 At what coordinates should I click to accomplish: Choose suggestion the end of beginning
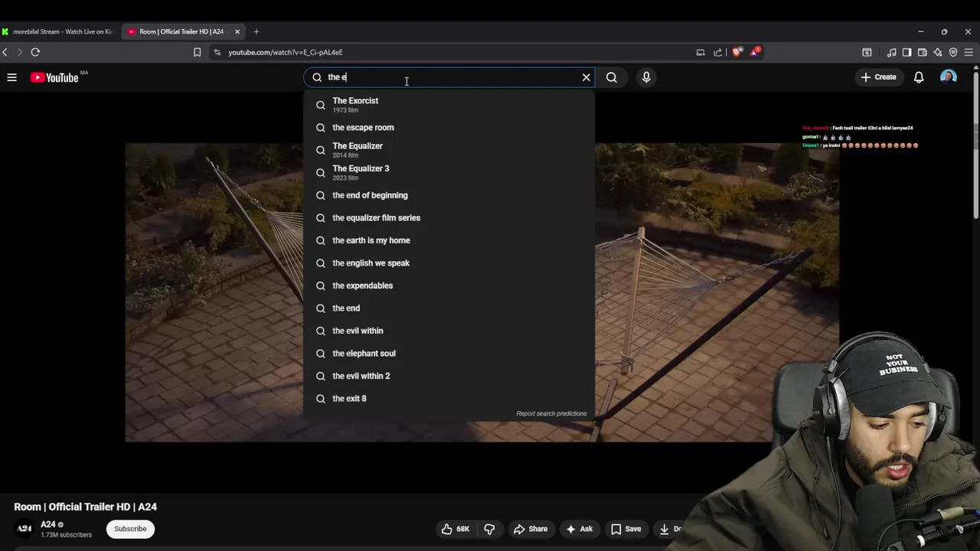(x=449, y=195)
